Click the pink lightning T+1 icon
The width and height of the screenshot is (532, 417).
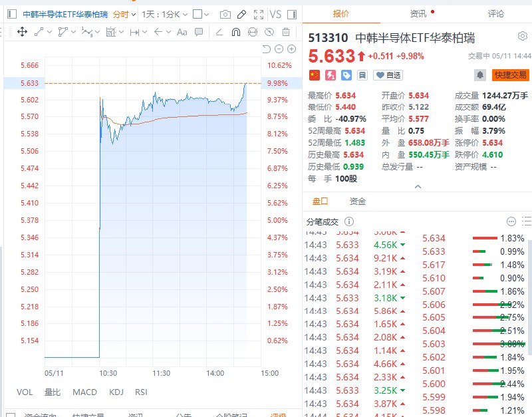tap(331, 75)
